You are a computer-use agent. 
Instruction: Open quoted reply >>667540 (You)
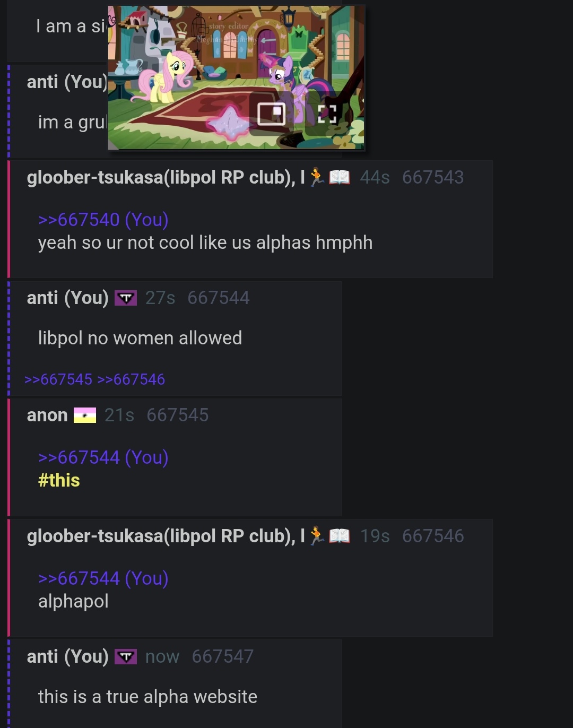(x=103, y=220)
